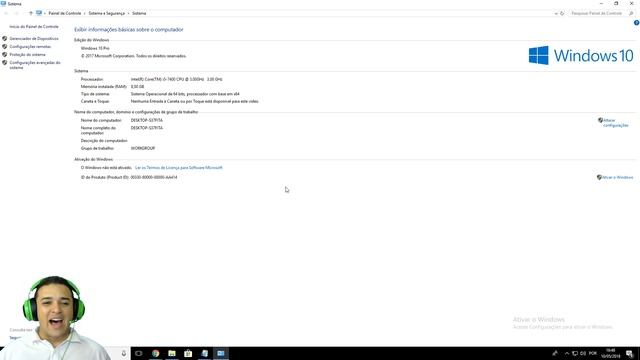Click the people icon in system tray
Image resolution: width=640 pixels, height=360 pixels.
pyautogui.click(x=555, y=353)
